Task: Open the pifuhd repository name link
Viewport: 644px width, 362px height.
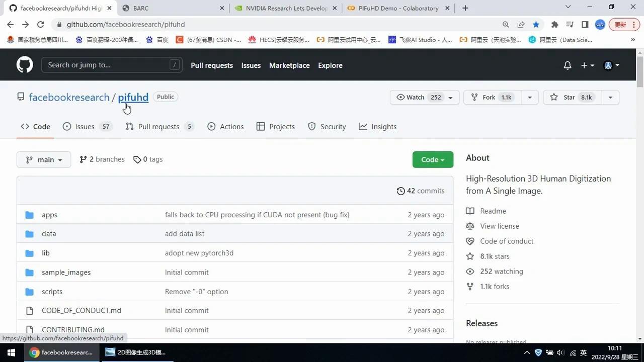Action: pos(133,98)
